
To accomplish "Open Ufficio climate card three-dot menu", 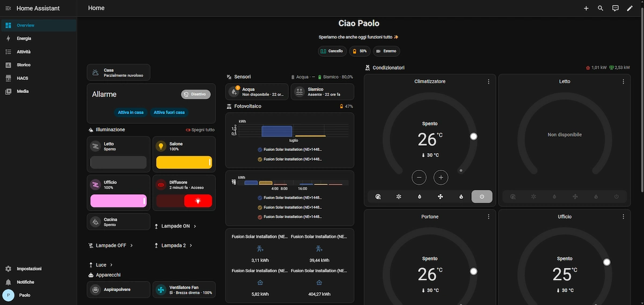I will pyautogui.click(x=623, y=217).
